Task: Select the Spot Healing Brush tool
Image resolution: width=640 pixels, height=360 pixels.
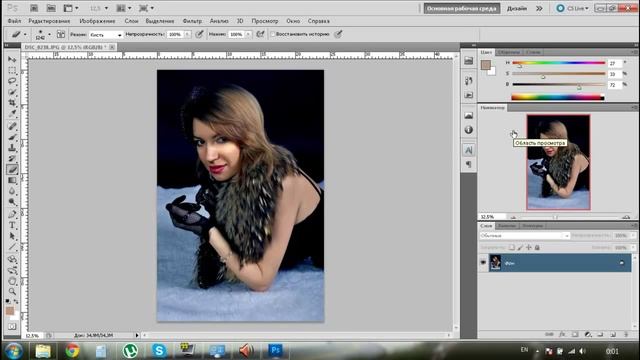Action: (x=12, y=126)
